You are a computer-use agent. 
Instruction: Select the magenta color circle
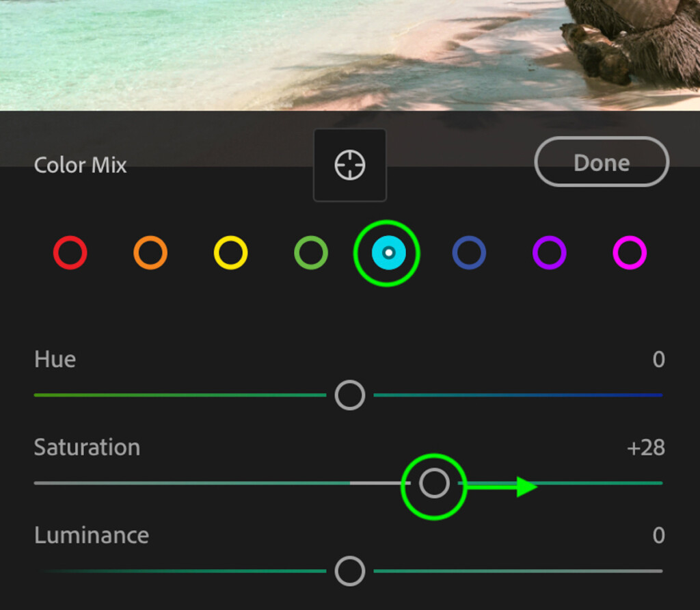click(630, 253)
